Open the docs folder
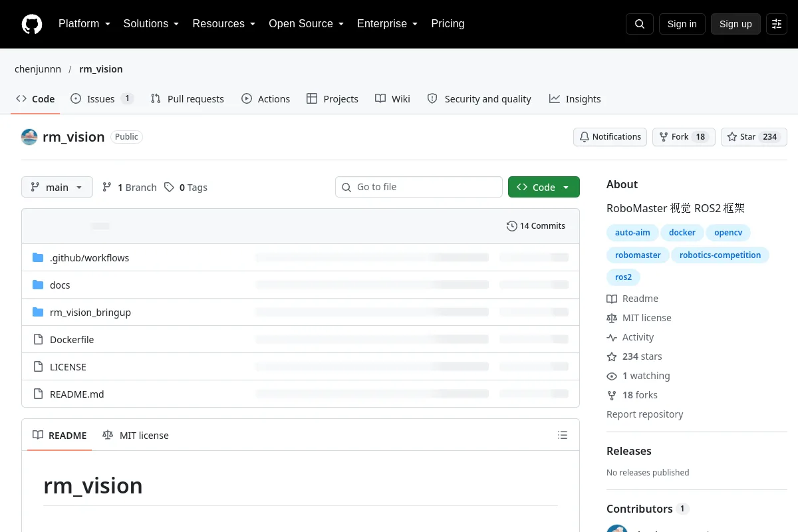Viewport: 798px width, 532px height. (x=60, y=285)
